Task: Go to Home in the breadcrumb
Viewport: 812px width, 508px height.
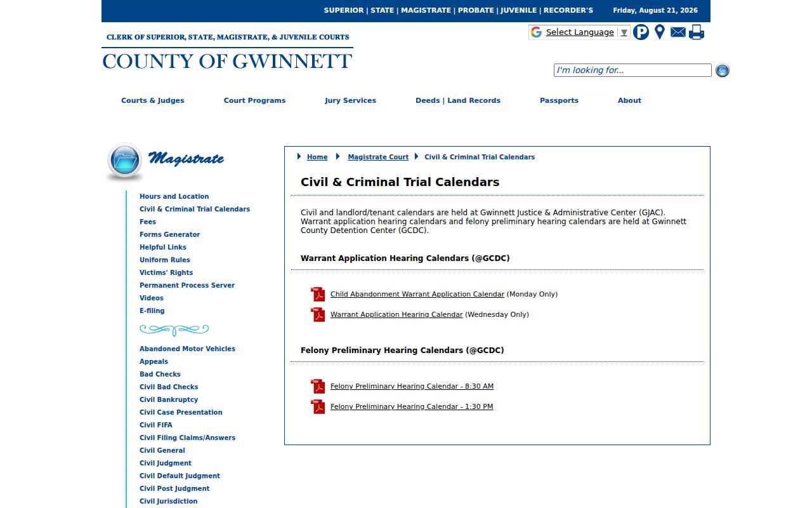Action: pos(317,157)
